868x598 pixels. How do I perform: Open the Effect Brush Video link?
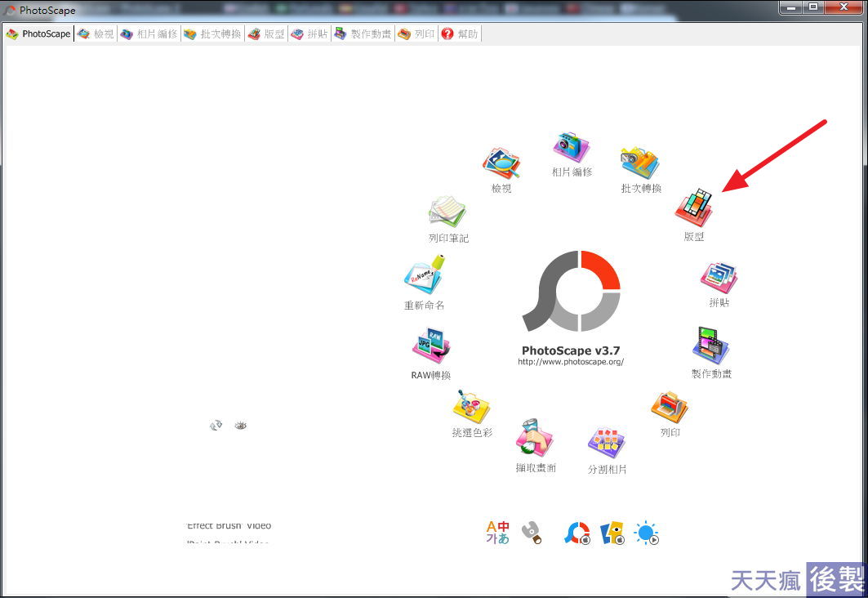click(229, 525)
